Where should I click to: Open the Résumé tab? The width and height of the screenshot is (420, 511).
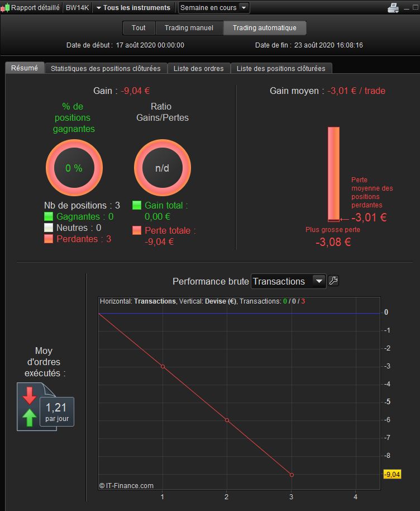25,68
